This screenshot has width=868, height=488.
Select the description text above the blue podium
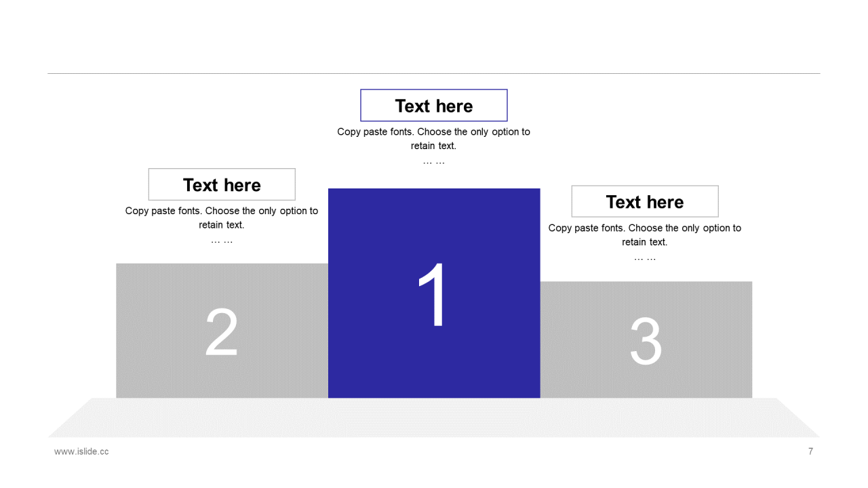(x=434, y=138)
